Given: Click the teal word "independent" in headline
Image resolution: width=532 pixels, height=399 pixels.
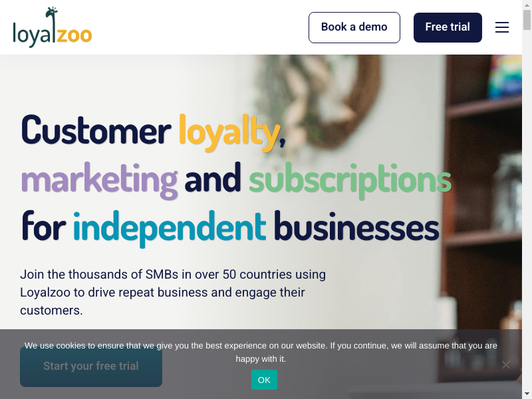Looking at the screenshot, I should pos(169,226).
